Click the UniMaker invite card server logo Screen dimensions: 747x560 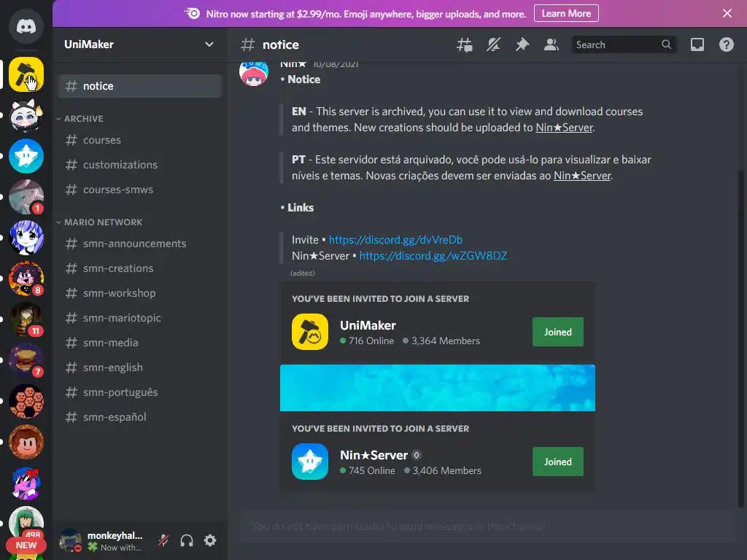point(309,332)
